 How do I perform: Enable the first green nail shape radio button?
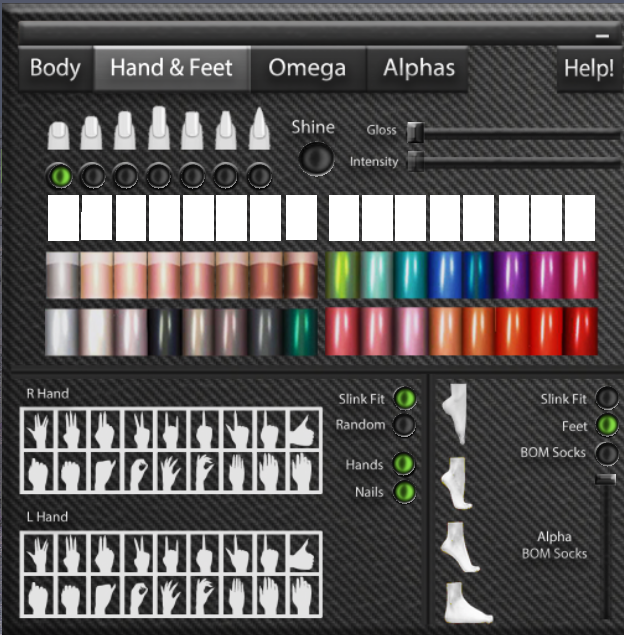(60, 176)
